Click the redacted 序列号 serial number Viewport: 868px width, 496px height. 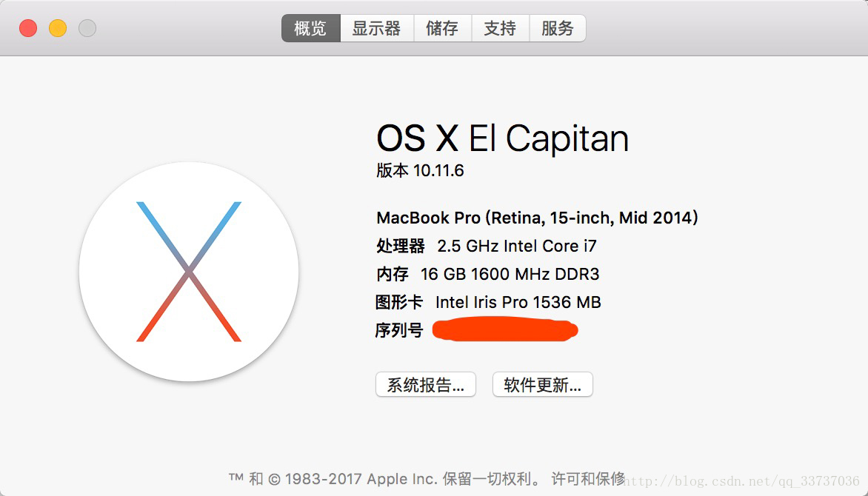point(505,330)
